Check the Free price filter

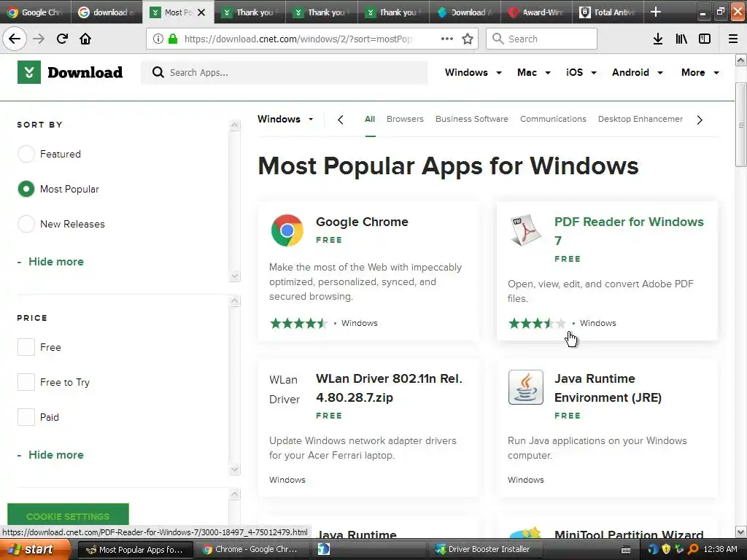(x=26, y=347)
